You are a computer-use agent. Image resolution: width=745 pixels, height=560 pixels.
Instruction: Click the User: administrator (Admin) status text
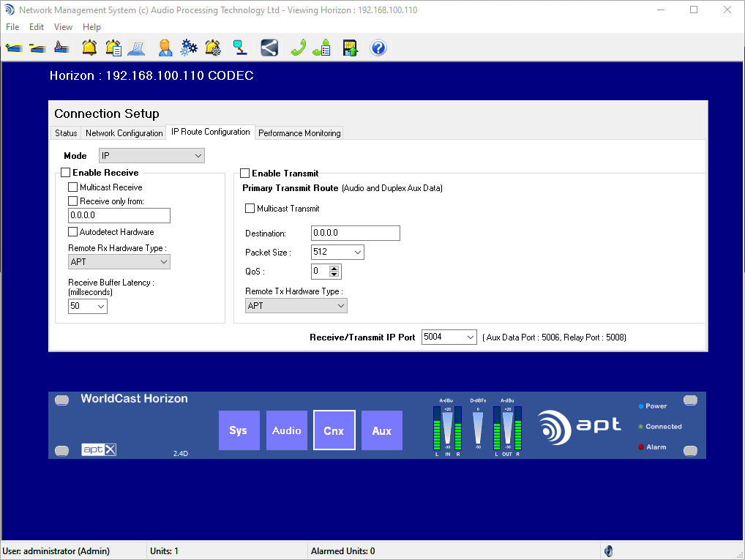click(x=56, y=551)
